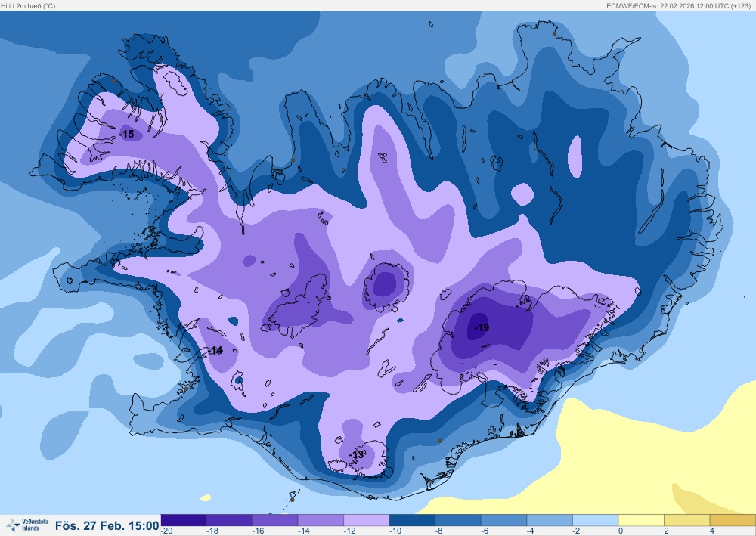Pick the -4 to -2 legend swatch
The width and height of the screenshot is (756, 536).
[x=550, y=520]
